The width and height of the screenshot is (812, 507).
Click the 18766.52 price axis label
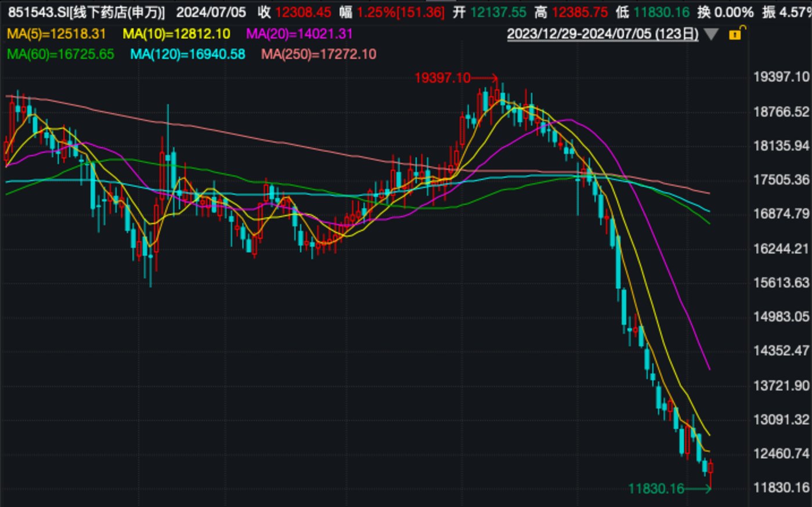781,111
